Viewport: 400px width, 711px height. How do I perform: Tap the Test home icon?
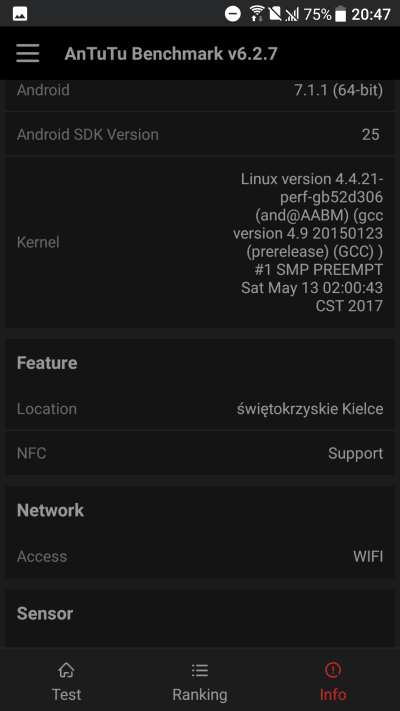pos(66,669)
